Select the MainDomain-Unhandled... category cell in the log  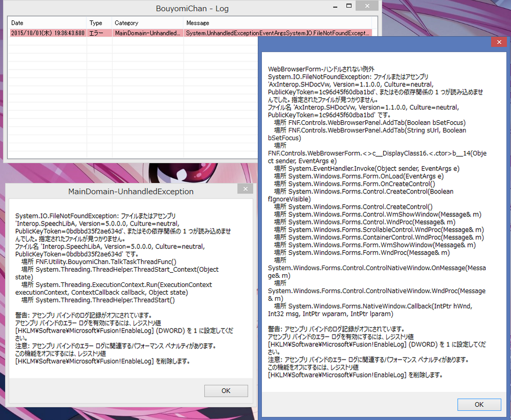(148, 33)
